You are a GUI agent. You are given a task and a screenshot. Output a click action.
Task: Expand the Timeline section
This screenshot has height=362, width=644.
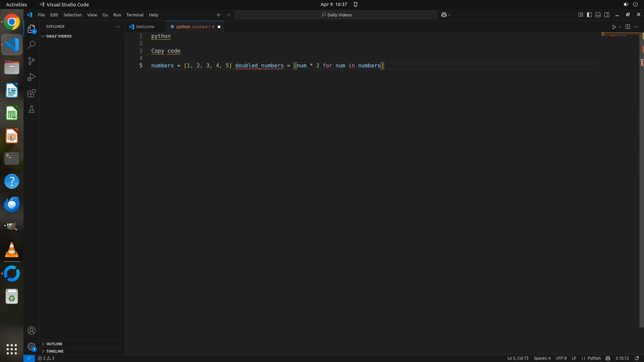(x=55, y=351)
